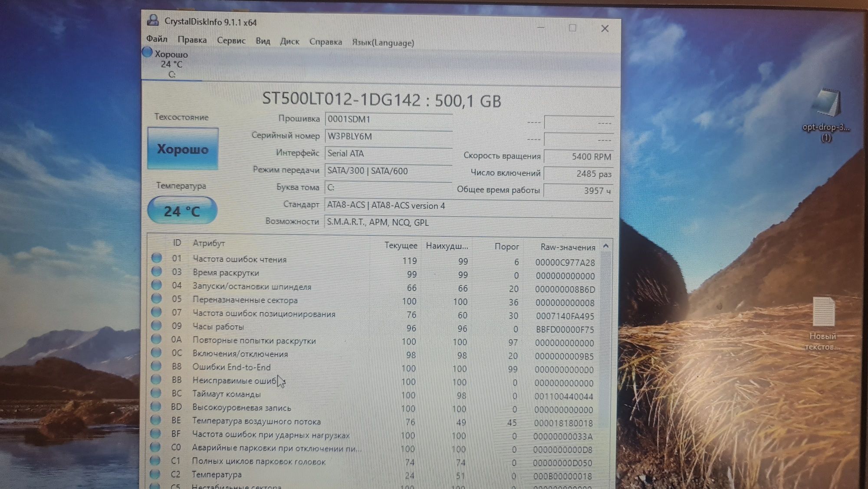Click status circle for attribute BD
The height and width of the screenshot is (489, 868).
coord(155,406)
